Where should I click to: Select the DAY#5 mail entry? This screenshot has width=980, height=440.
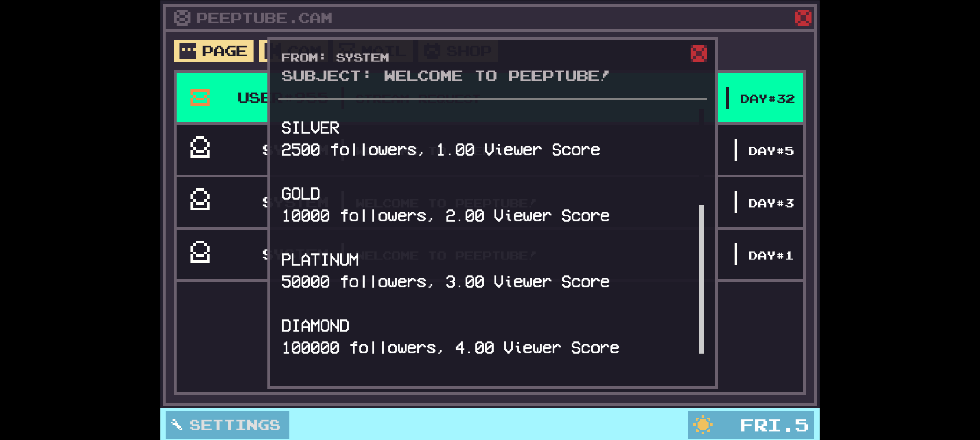[770, 151]
